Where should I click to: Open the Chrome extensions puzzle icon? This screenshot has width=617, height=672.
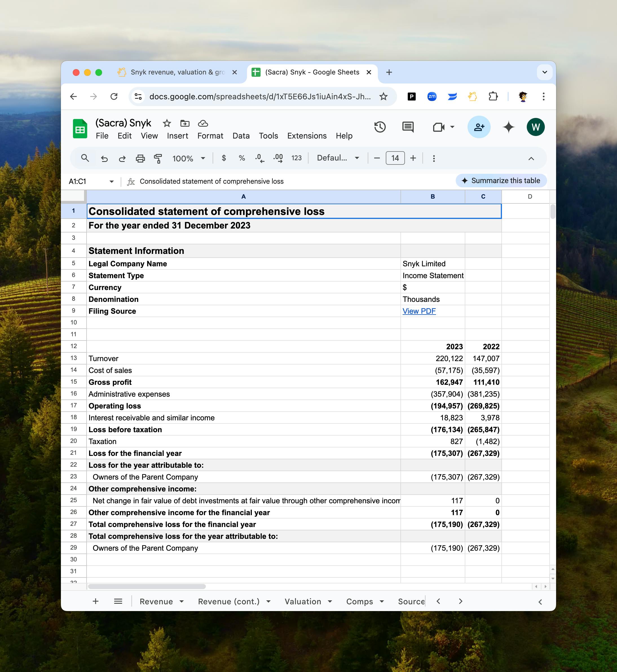(x=493, y=96)
